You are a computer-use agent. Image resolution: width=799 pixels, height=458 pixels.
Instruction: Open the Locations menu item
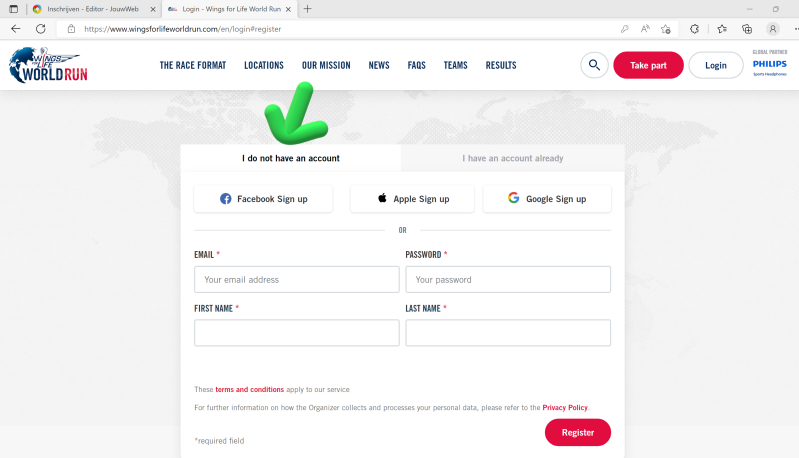pyautogui.click(x=264, y=65)
